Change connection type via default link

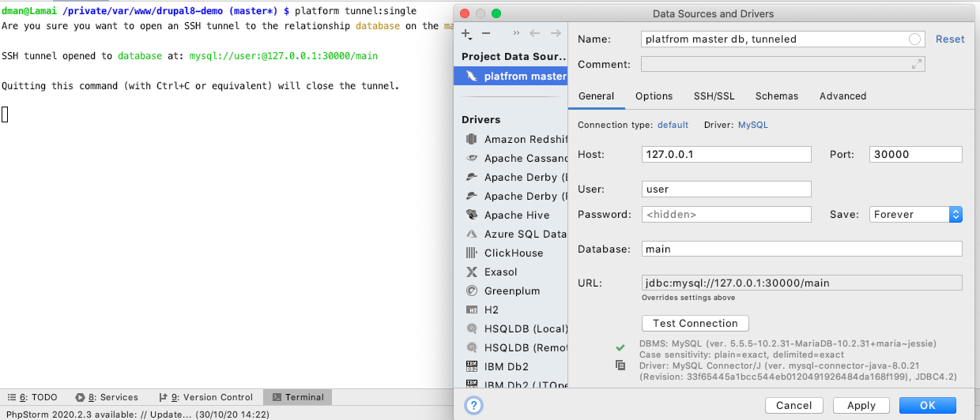pos(673,125)
